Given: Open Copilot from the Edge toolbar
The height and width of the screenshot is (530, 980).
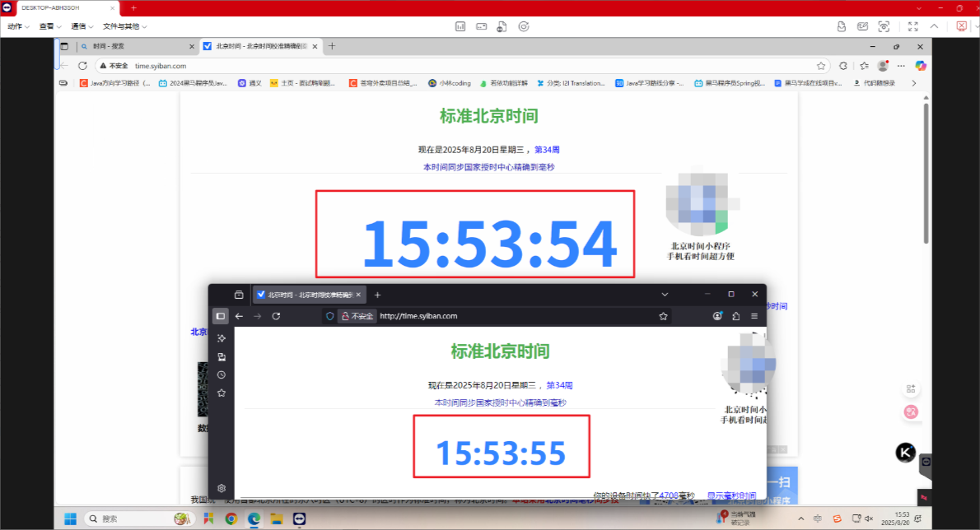Looking at the screenshot, I should click(x=922, y=66).
